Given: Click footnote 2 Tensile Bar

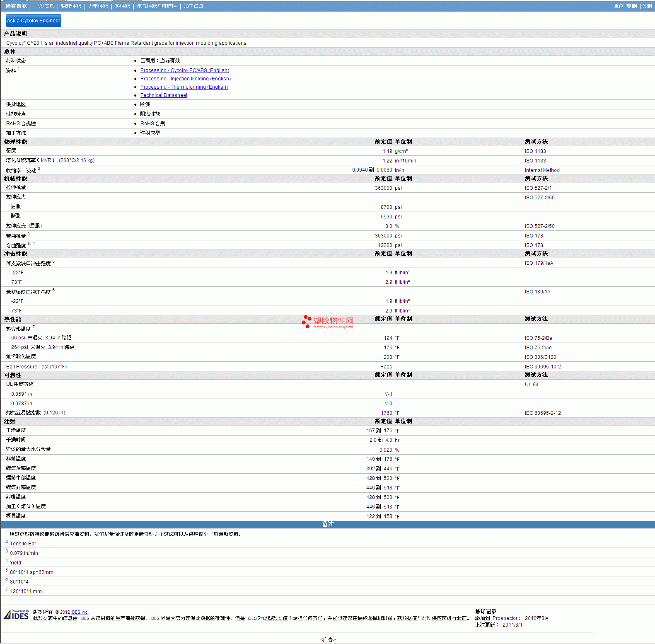Looking at the screenshot, I should pos(23,544).
